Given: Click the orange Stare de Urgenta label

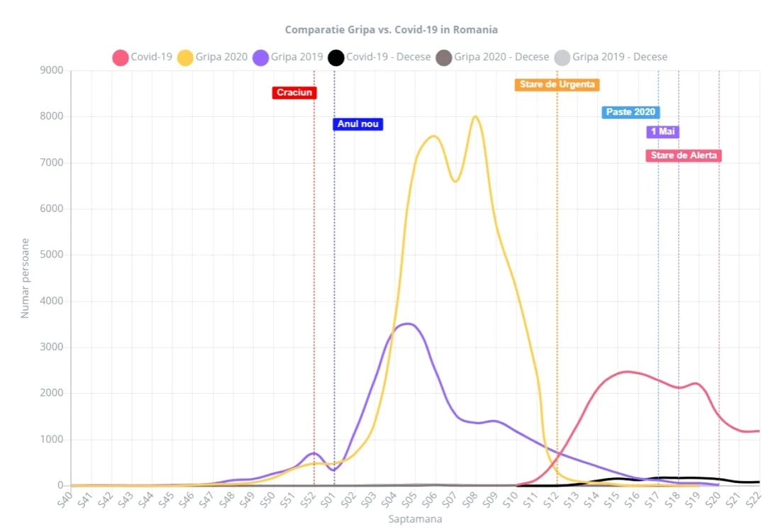Looking at the screenshot, I should [x=557, y=84].
